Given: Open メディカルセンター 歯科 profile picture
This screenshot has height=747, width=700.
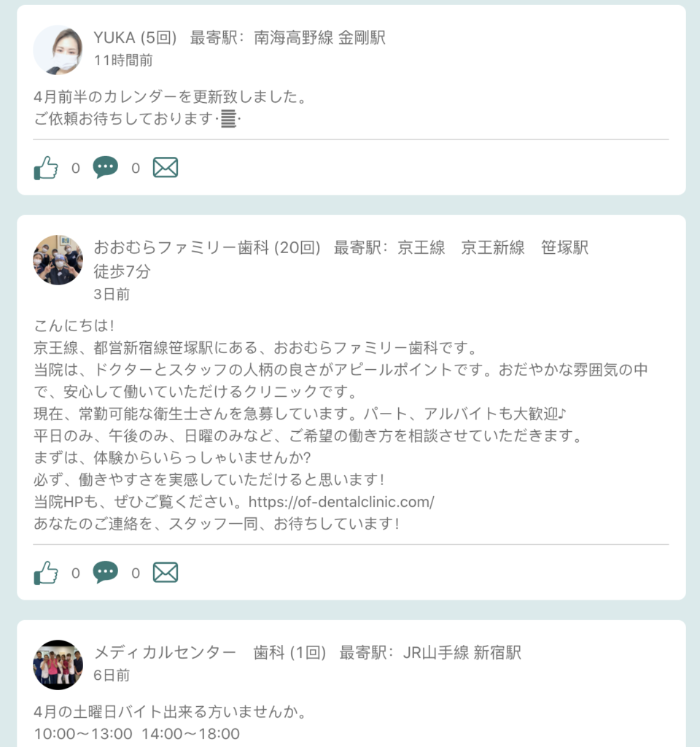Looking at the screenshot, I should tap(58, 665).
